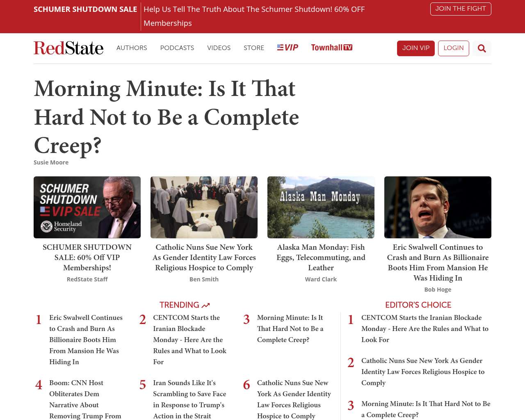
Task: Click the Schumer Shutdown VIP Sale thumbnail
Action: click(x=87, y=207)
